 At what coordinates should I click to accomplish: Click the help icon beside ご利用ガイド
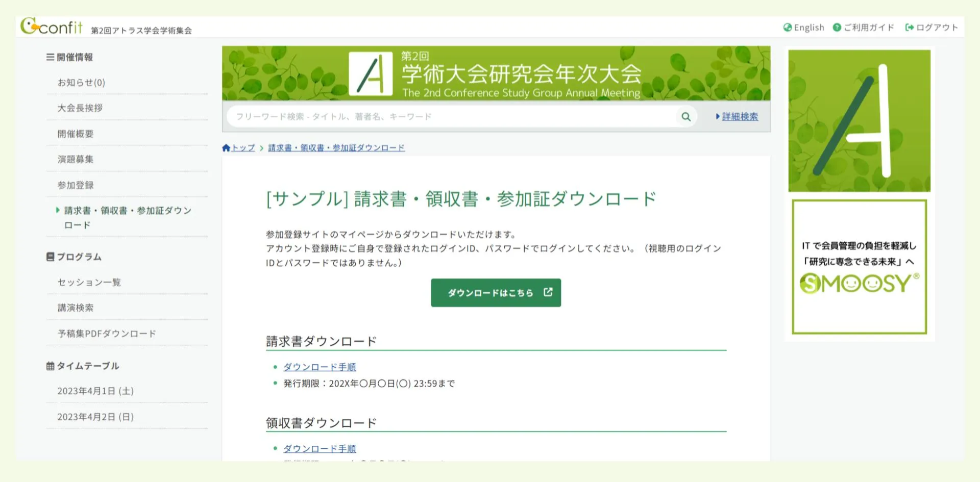pyautogui.click(x=837, y=28)
